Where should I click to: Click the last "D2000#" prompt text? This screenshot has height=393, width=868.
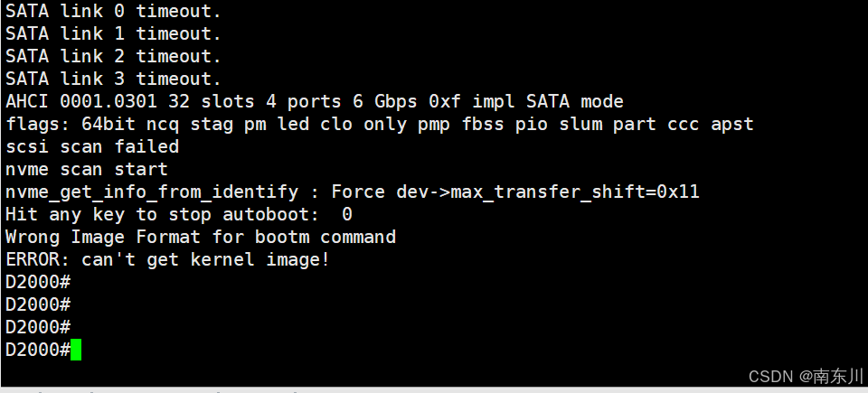pyautogui.click(x=38, y=350)
